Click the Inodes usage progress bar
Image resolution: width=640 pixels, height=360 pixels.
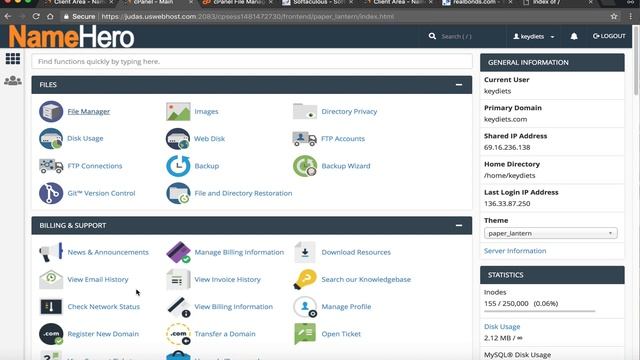[540, 311]
